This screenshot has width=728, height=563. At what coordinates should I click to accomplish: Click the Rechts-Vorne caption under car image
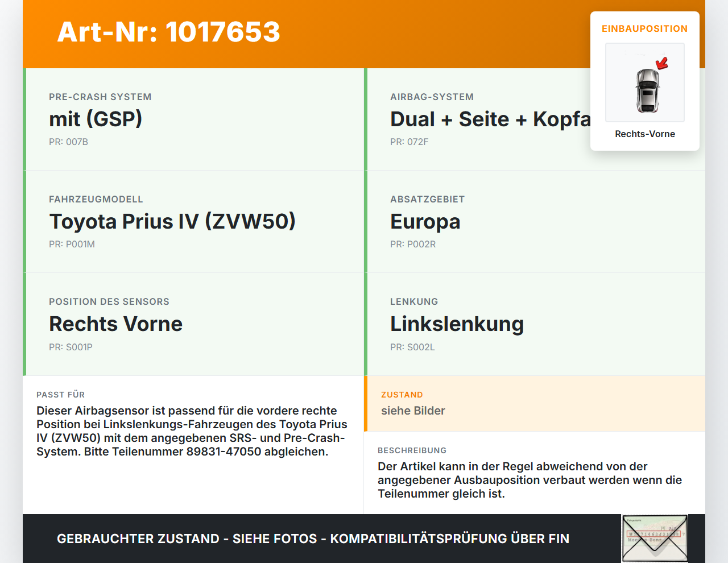coord(645,134)
